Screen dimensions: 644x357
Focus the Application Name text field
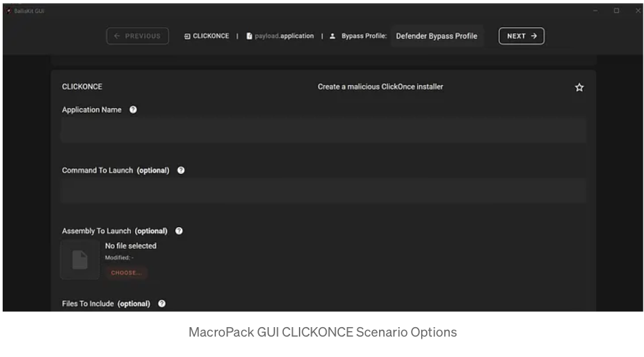tap(323, 130)
